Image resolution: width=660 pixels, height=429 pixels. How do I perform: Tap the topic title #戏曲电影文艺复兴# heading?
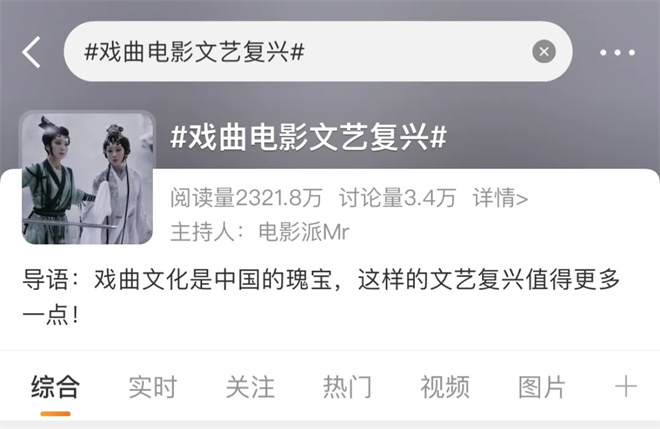[309, 138]
